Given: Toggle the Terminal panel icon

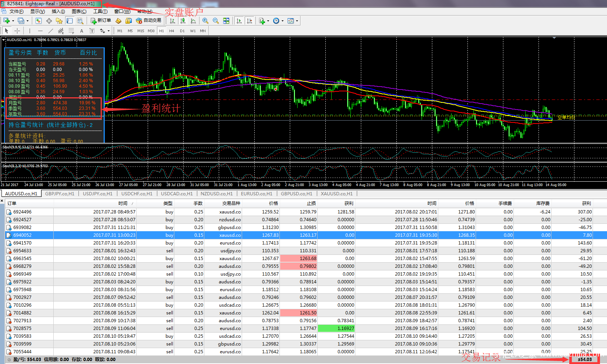Looking at the screenshot, I should 70,21.
